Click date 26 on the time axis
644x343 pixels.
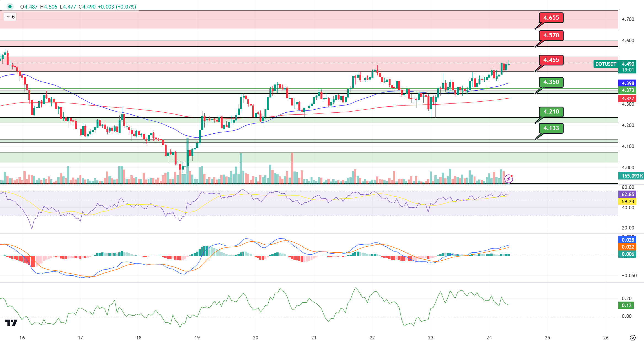[x=606, y=338]
